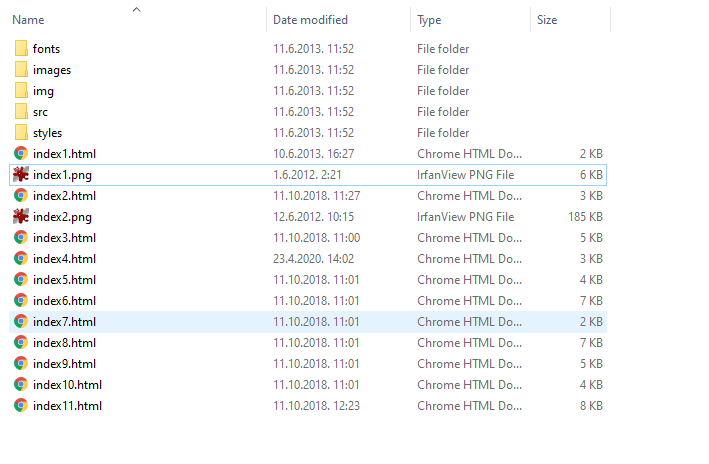
Task: Toggle sort direction arrow above Name header
Action: [x=136, y=10]
